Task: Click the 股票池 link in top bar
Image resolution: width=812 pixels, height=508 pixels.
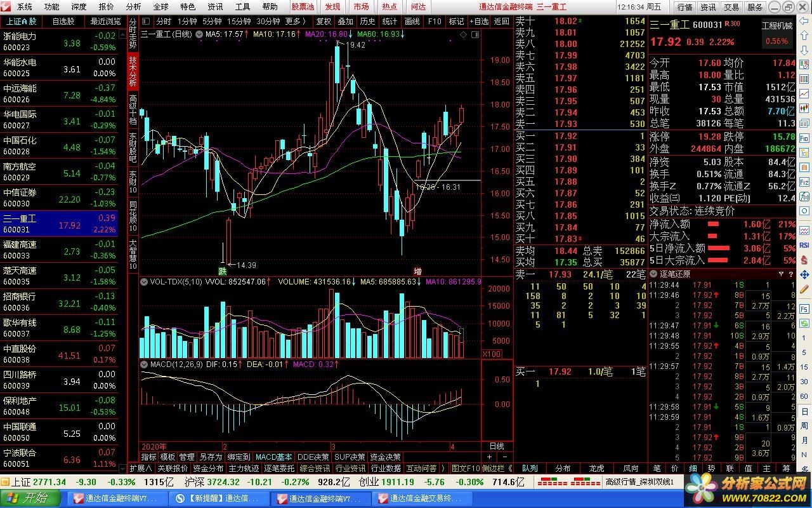Action: point(303,7)
